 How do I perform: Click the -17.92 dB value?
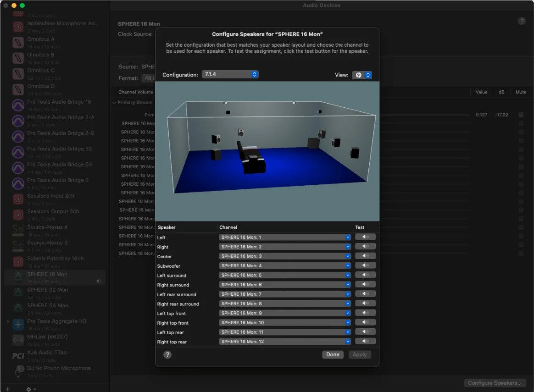pyautogui.click(x=501, y=115)
